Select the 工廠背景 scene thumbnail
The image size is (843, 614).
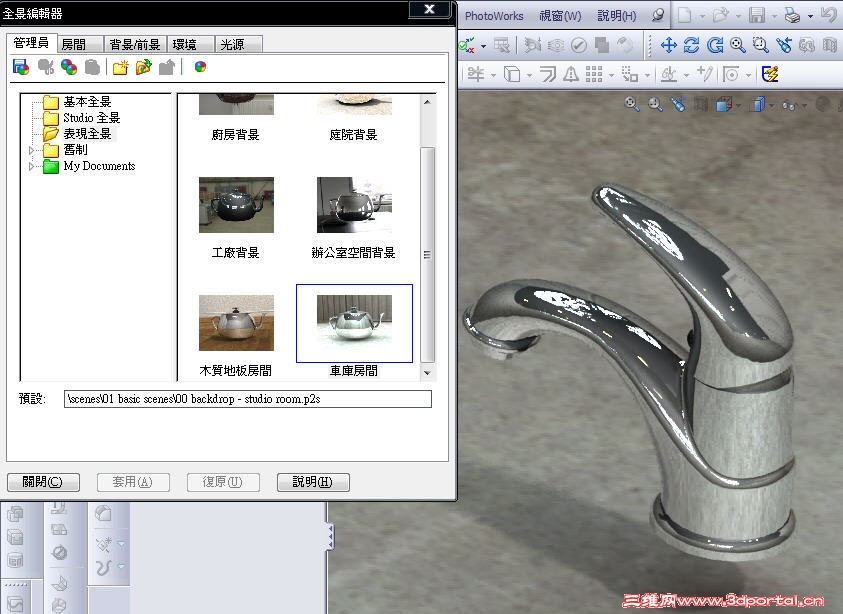(x=236, y=205)
